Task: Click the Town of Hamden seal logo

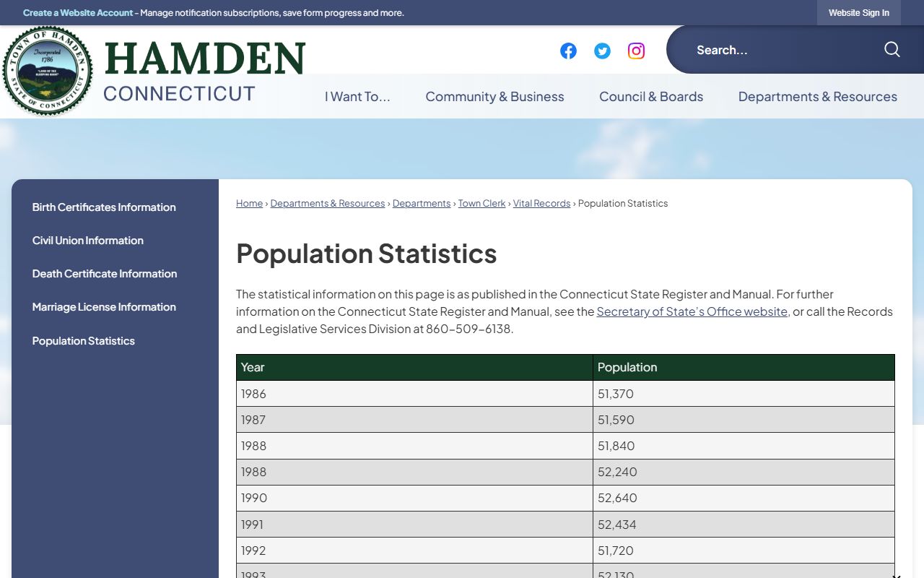Action: 48,71
